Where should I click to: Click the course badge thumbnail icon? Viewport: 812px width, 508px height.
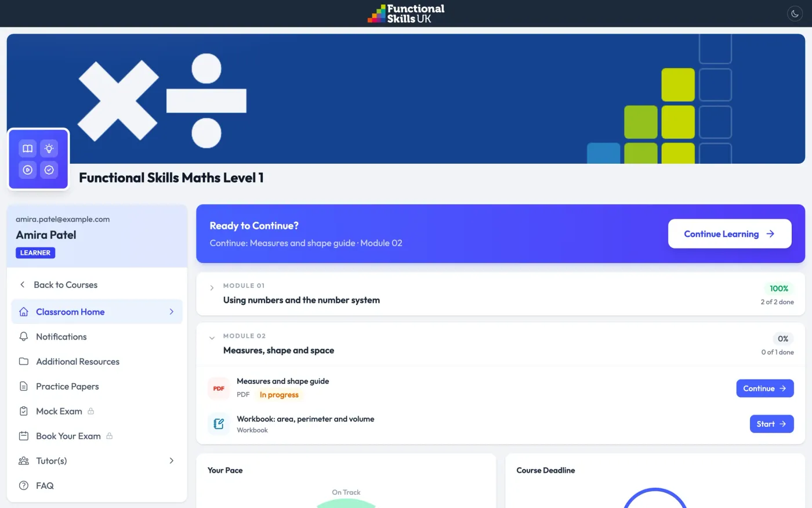click(x=38, y=159)
